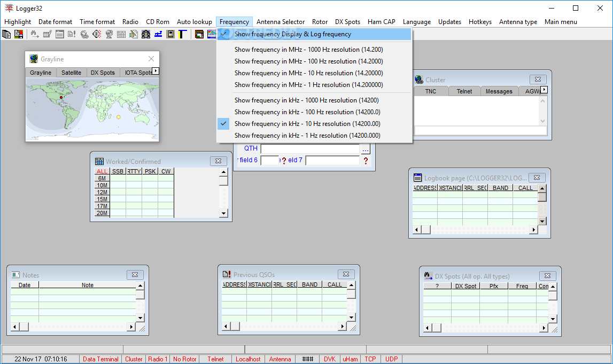Toggle Show frequency Display & Log frequency
613x364 pixels.
314,34
